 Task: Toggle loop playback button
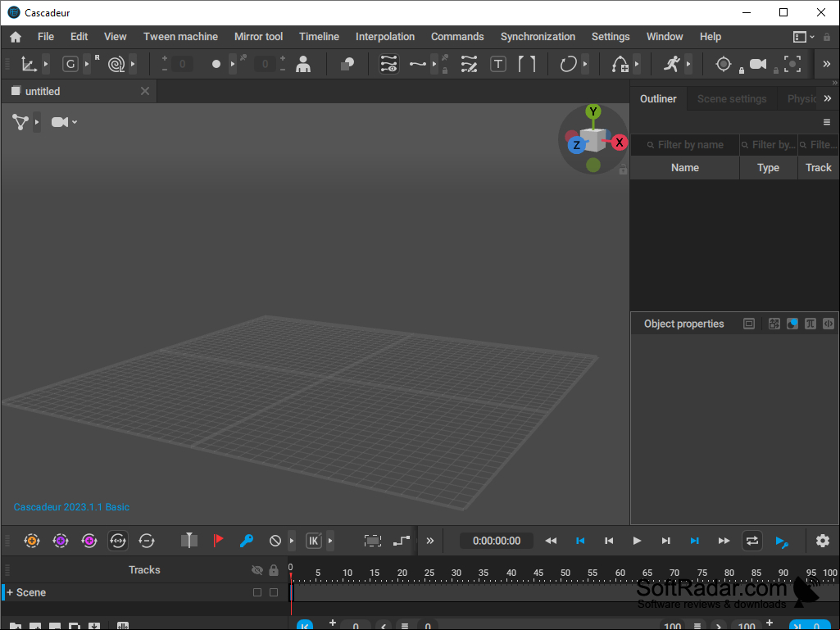(752, 541)
